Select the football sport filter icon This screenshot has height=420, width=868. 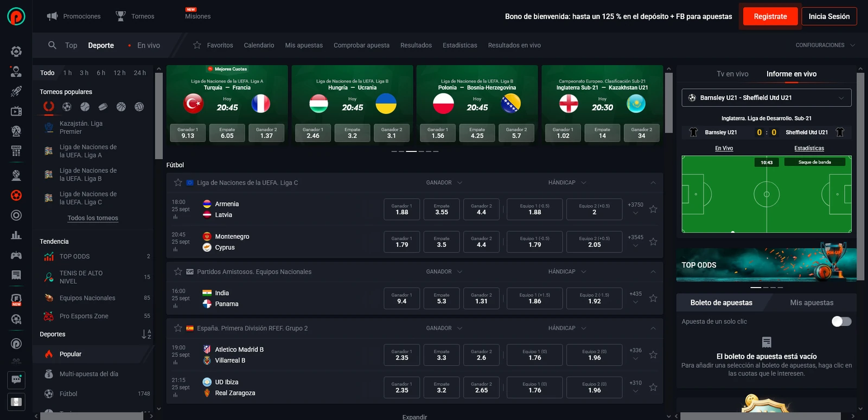(x=67, y=107)
